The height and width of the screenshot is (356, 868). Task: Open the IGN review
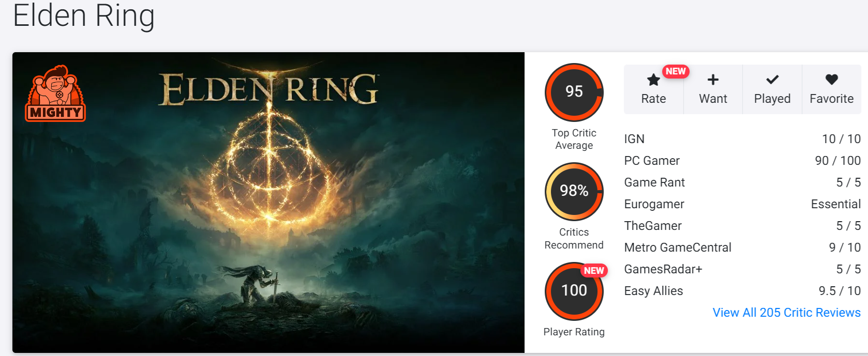click(x=634, y=139)
